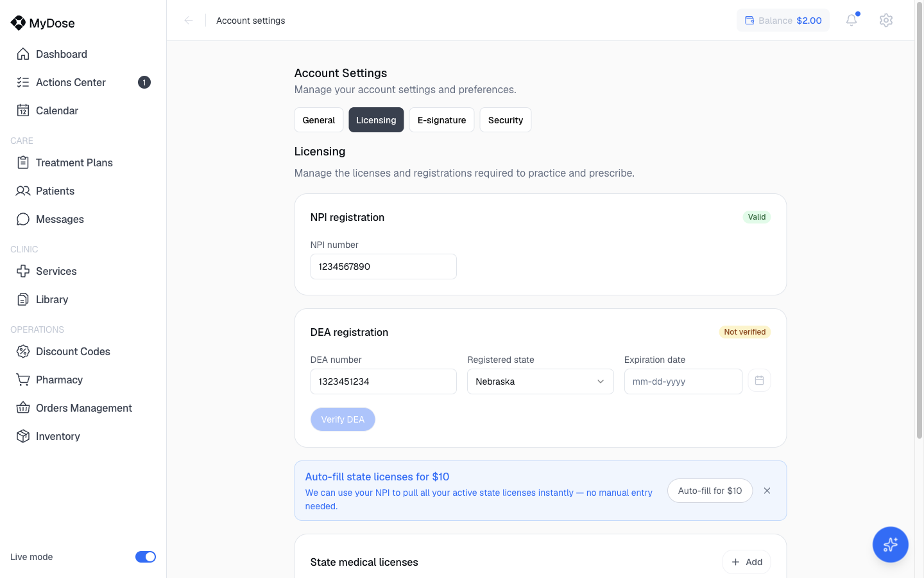Open the Inventory box icon

point(23,436)
